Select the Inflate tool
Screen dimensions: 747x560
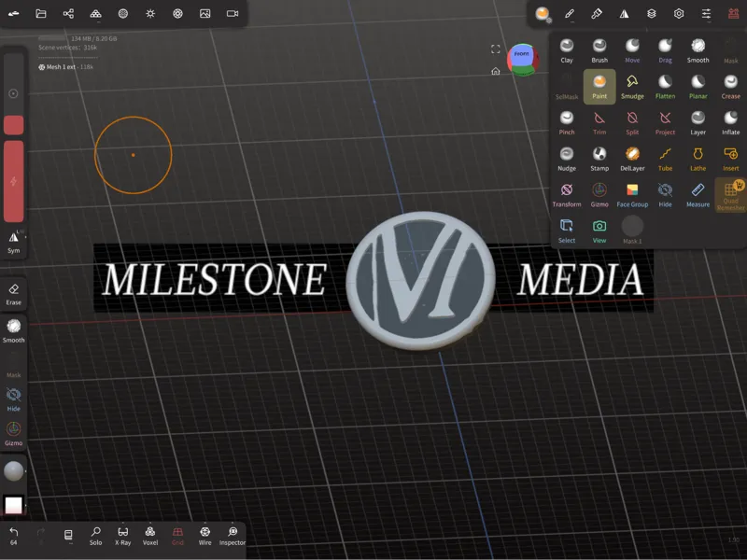pyautogui.click(x=730, y=123)
